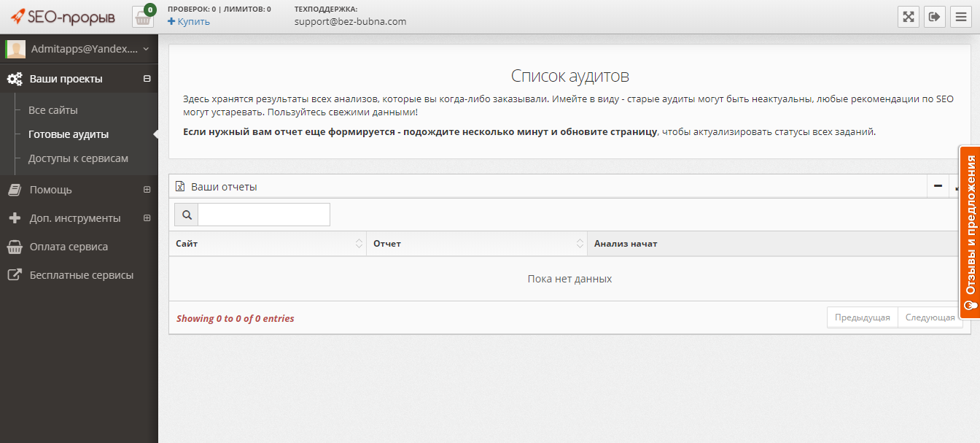Select Готовые аудиты menu item
The width and height of the screenshot is (980, 443).
69,134
